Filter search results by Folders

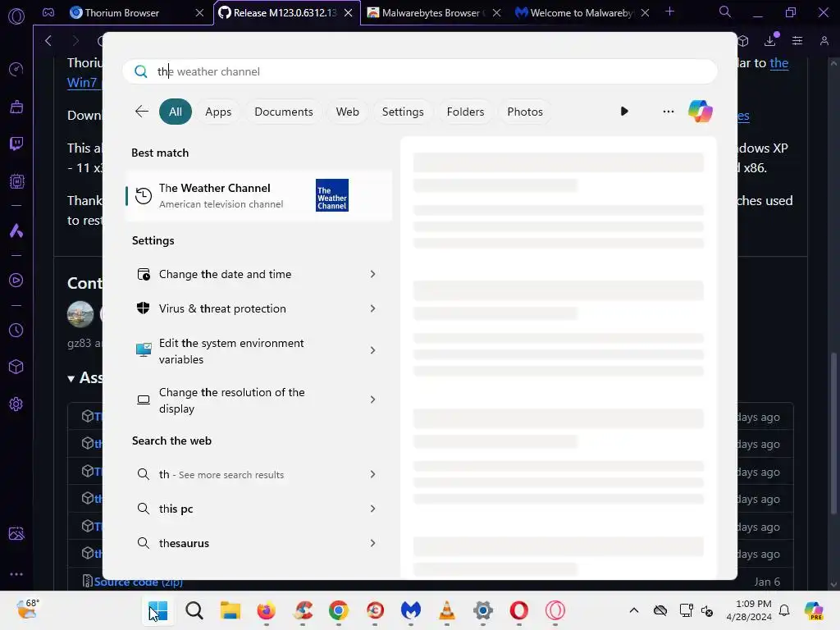(x=465, y=112)
